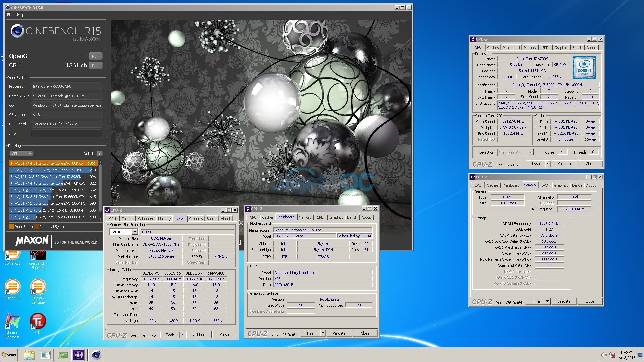Click the network tray icon

point(612,355)
